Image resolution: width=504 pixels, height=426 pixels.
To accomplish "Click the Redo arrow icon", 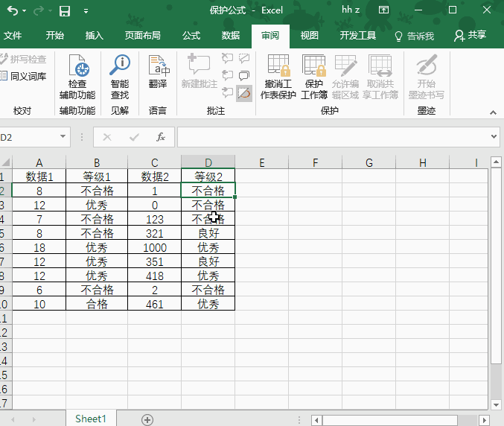I will point(38,11).
